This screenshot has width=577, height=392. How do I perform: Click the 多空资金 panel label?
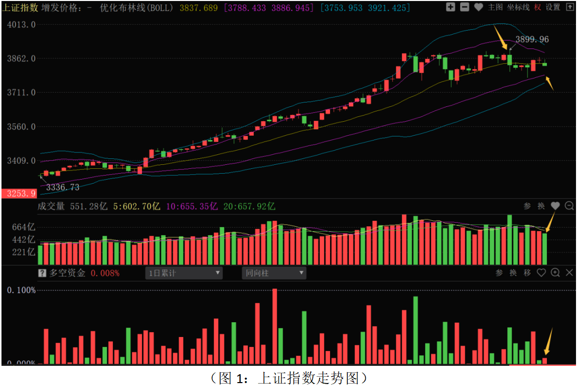[x=67, y=273]
